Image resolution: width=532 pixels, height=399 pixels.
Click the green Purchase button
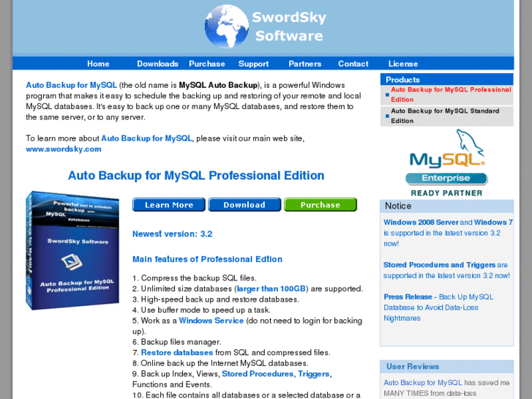click(321, 205)
